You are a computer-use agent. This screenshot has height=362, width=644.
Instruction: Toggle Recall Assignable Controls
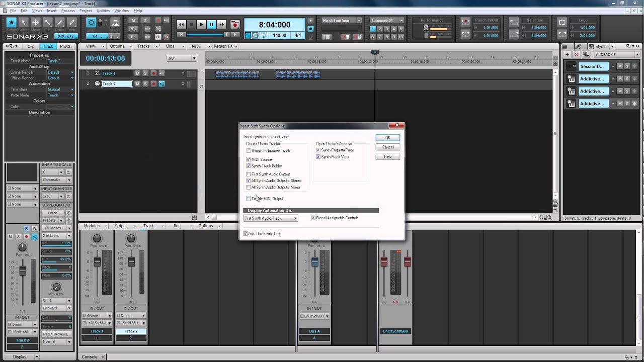(x=313, y=218)
